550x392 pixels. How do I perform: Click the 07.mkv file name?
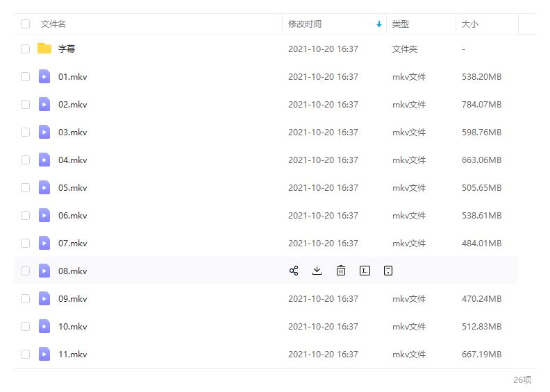click(x=73, y=243)
